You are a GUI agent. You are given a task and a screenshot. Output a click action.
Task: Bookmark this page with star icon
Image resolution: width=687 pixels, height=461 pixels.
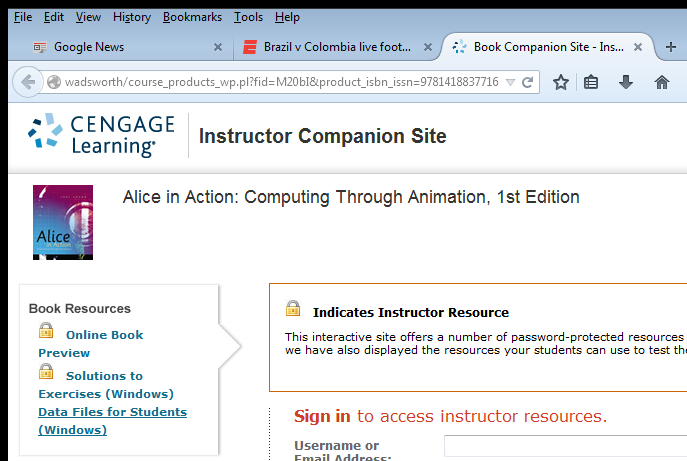(561, 82)
